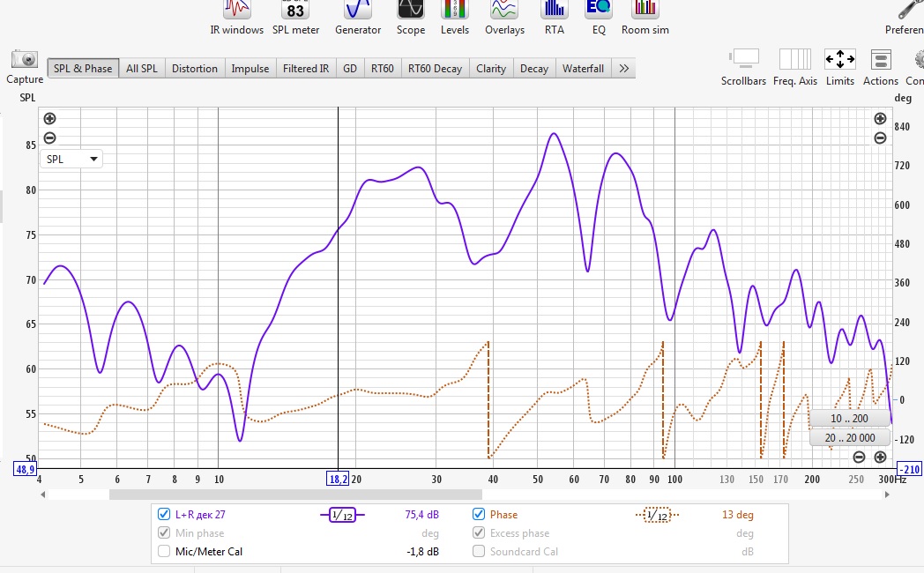The width and height of the screenshot is (924, 573).
Task: Open the IR windows tool
Action: point(236,18)
